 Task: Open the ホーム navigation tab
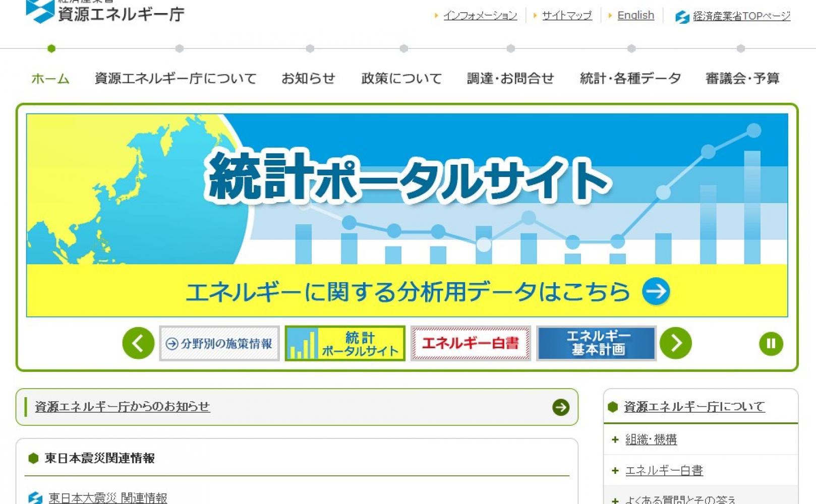point(50,79)
